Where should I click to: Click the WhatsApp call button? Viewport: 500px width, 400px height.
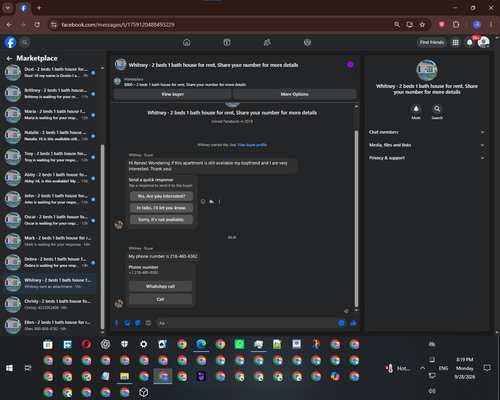(160, 286)
